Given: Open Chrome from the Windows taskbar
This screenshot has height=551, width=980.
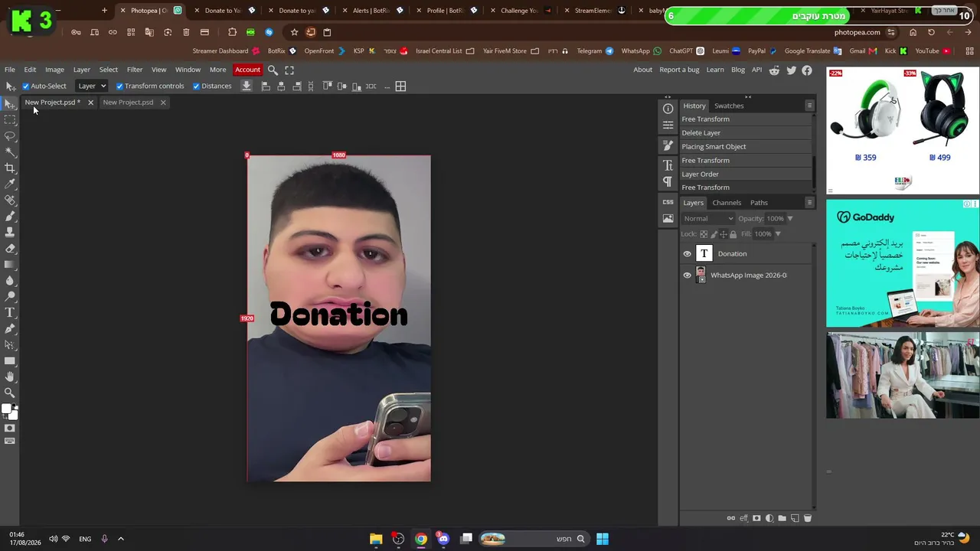Looking at the screenshot, I should click(421, 539).
